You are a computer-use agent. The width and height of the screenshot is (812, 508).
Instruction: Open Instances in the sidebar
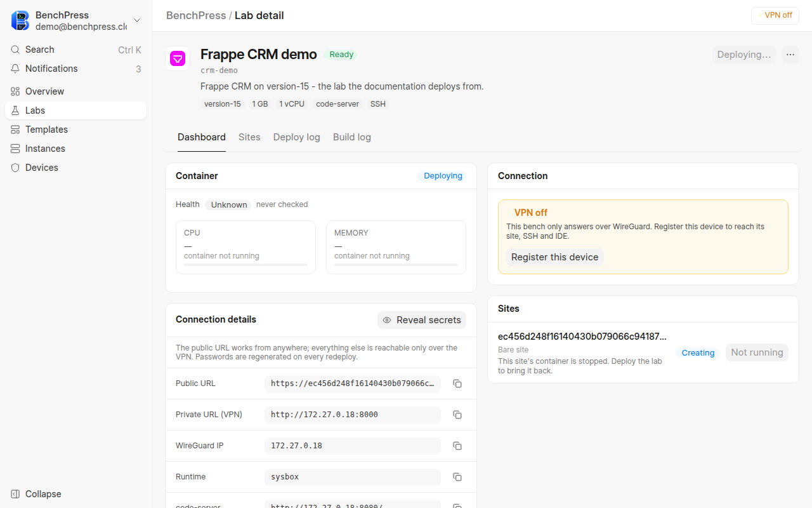75,149
